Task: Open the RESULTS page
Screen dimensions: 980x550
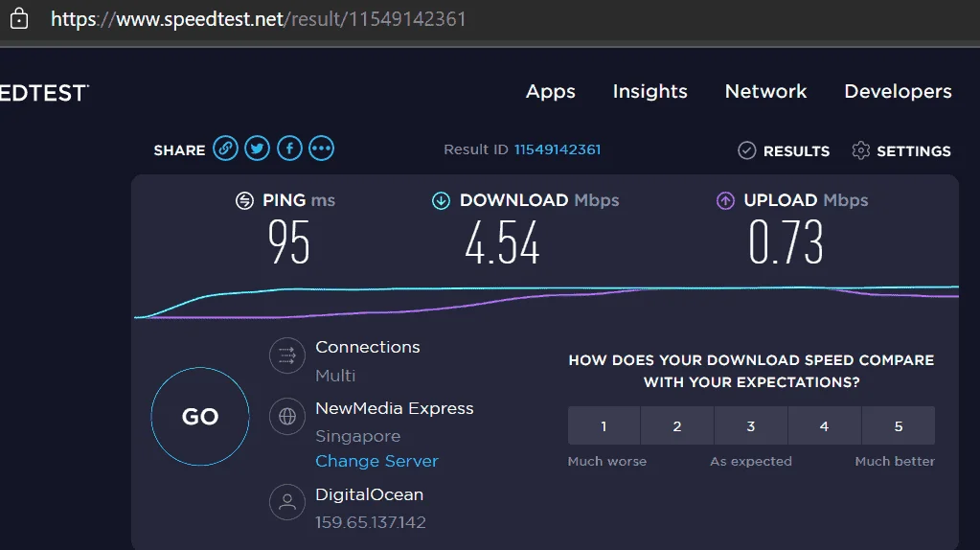Action: 796,151
